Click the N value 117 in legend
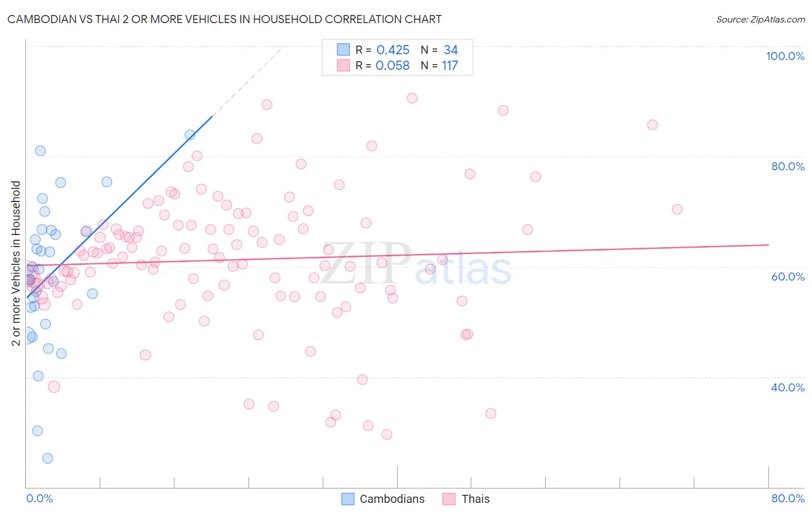 pos(450,65)
